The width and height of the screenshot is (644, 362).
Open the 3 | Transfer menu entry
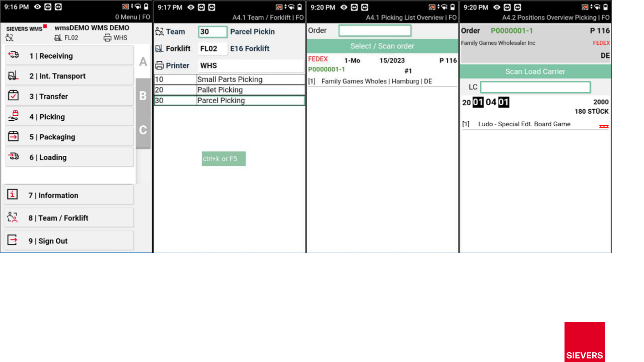click(69, 96)
